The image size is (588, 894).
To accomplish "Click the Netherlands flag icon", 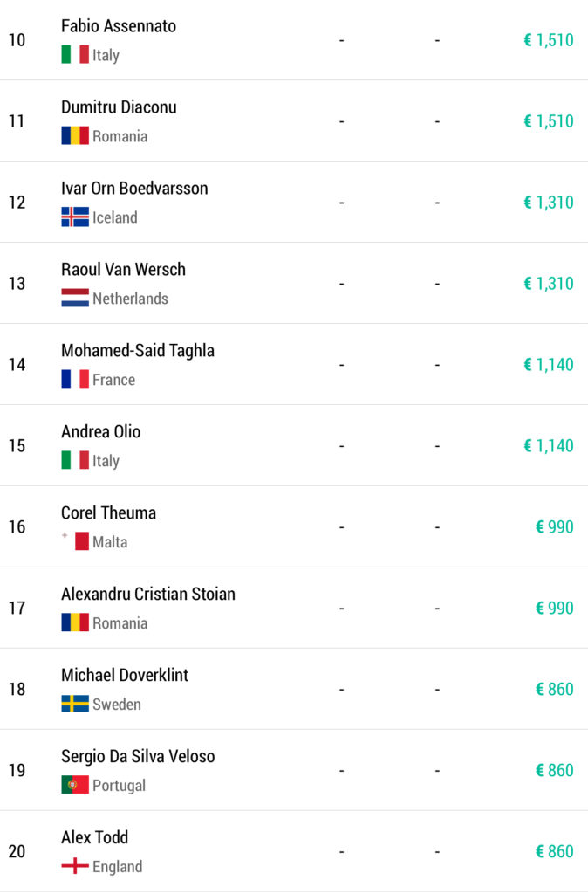I will [75, 299].
